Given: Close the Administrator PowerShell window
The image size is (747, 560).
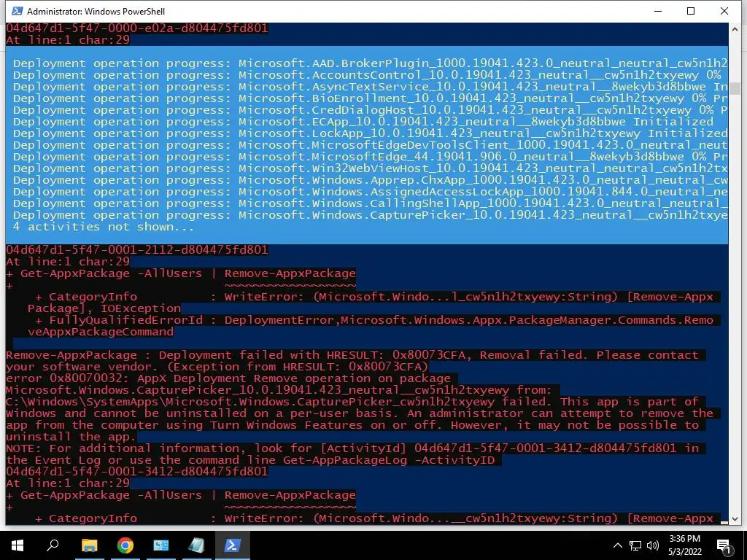Looking at the screenshot, I should pyautogui.click(x=724, y=11).
